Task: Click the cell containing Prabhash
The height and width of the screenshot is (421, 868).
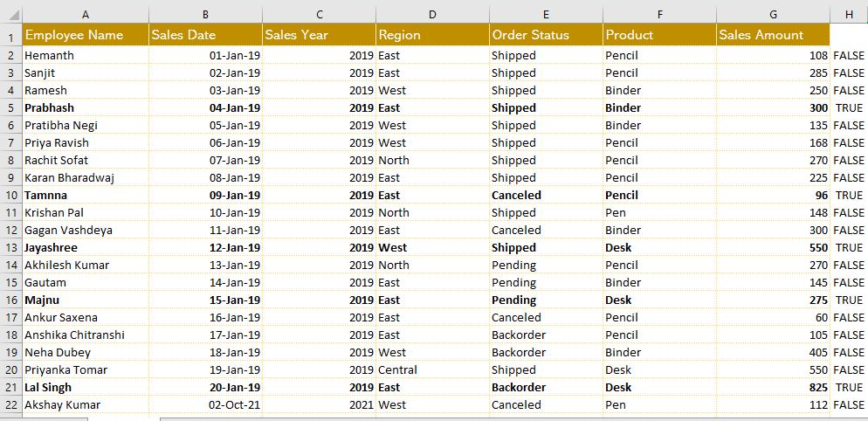Action: pos(86,108)
